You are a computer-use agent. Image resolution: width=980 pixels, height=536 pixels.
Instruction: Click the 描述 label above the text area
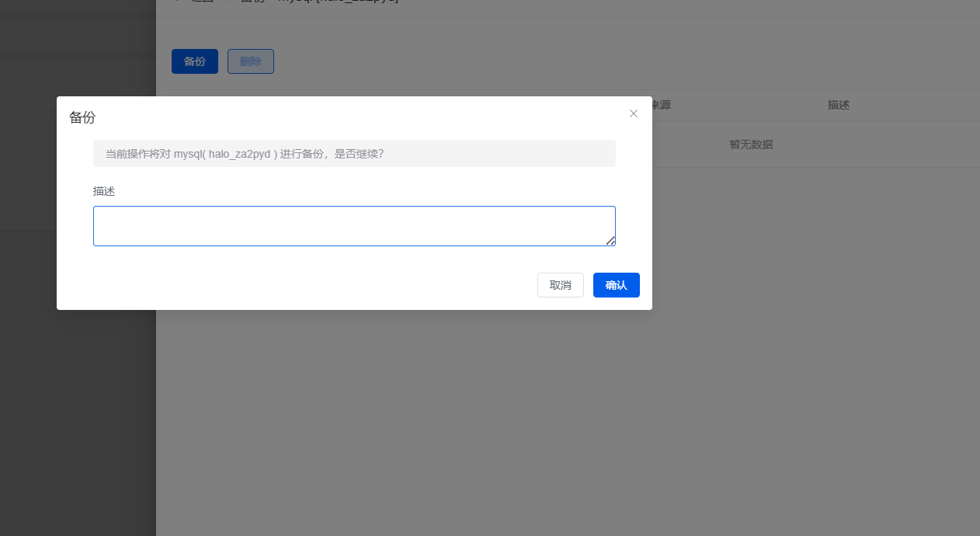pos(104,191)
